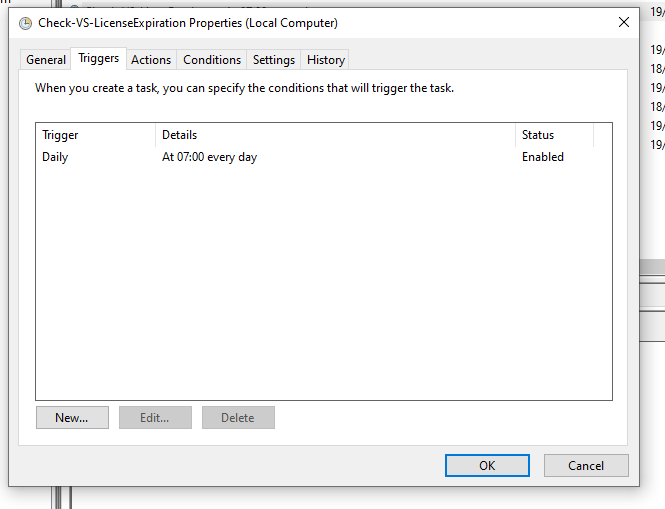
Task: Click the task clock icon in title bar
Action: (26, 23)
